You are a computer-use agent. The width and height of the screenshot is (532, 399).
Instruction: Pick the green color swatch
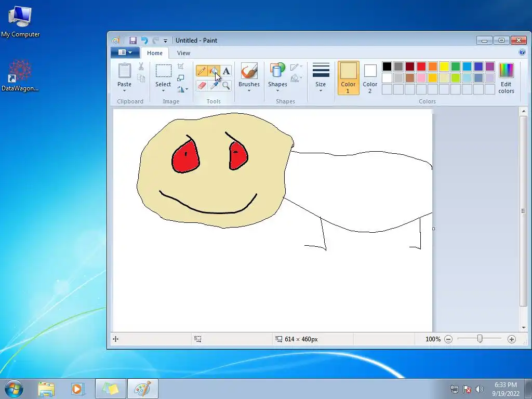456,66
